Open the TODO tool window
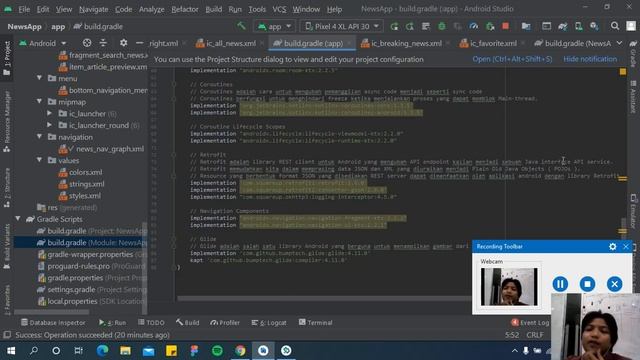Viewport: 640px width, 360px height. (151, 322)
